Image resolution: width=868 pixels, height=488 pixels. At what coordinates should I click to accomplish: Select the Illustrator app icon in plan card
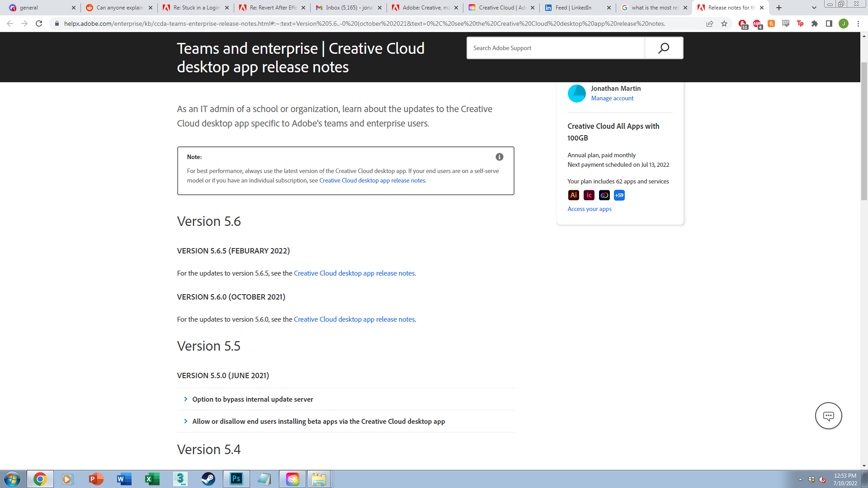point(573,195)
